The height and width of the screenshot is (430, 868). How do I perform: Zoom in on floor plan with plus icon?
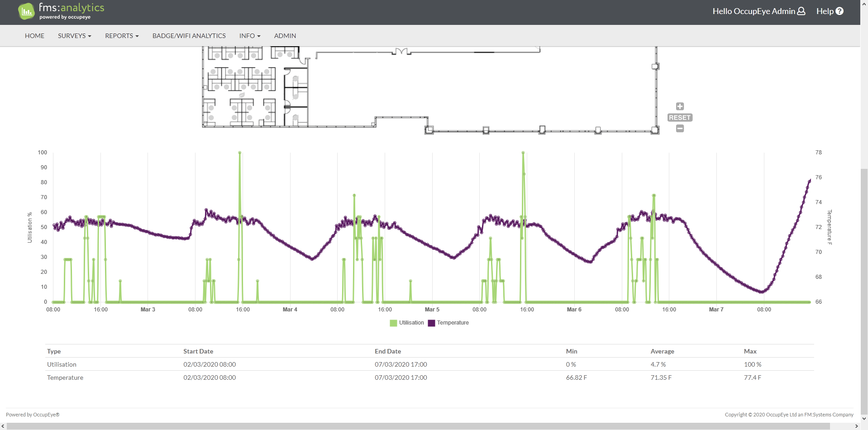click(x=680, y=106)
